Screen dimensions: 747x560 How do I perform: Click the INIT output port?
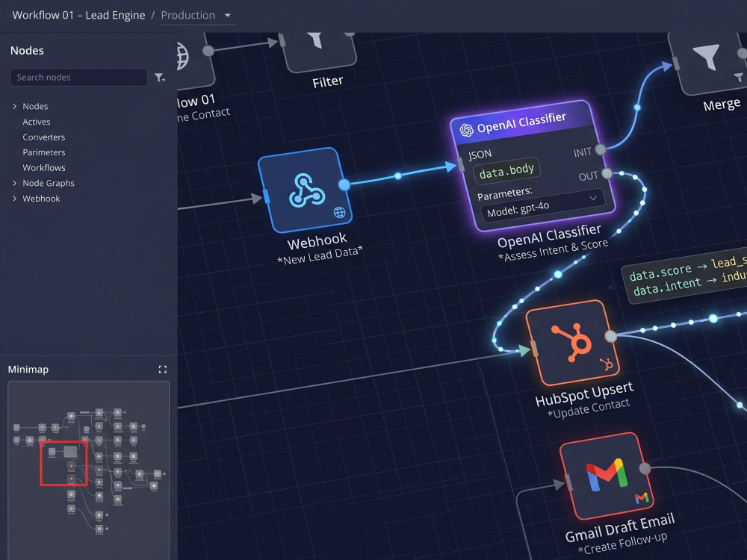[x=601, y=149]
